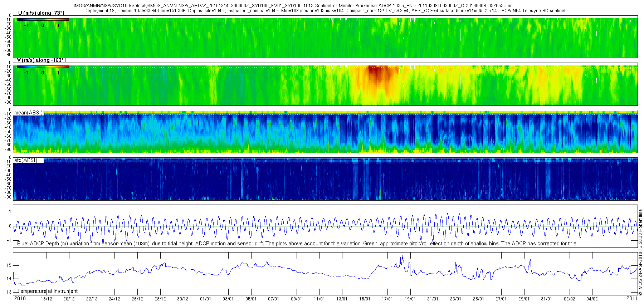Click the '09/01' date tick label
The width and height of the screenshot is (644, 304).
(297, 299)
